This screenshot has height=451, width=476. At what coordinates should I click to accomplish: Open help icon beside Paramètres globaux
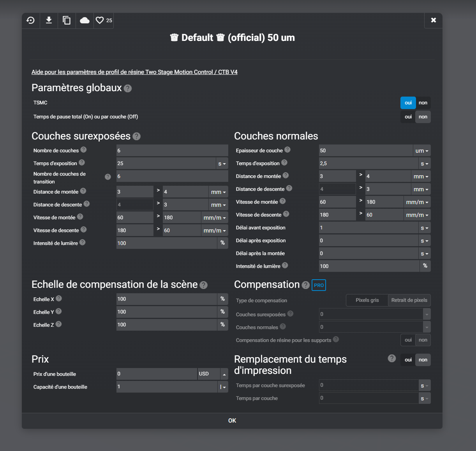click(x=128, y=88)
